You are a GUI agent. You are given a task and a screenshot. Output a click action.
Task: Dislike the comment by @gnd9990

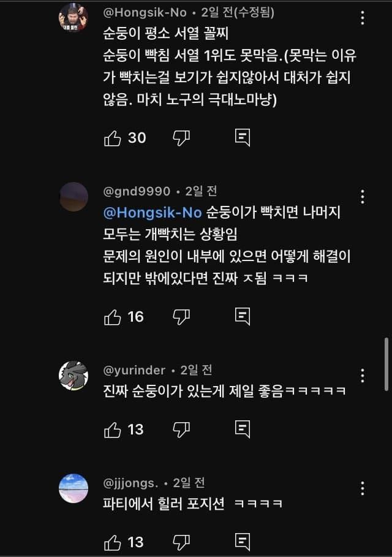(x=181, y=316)
